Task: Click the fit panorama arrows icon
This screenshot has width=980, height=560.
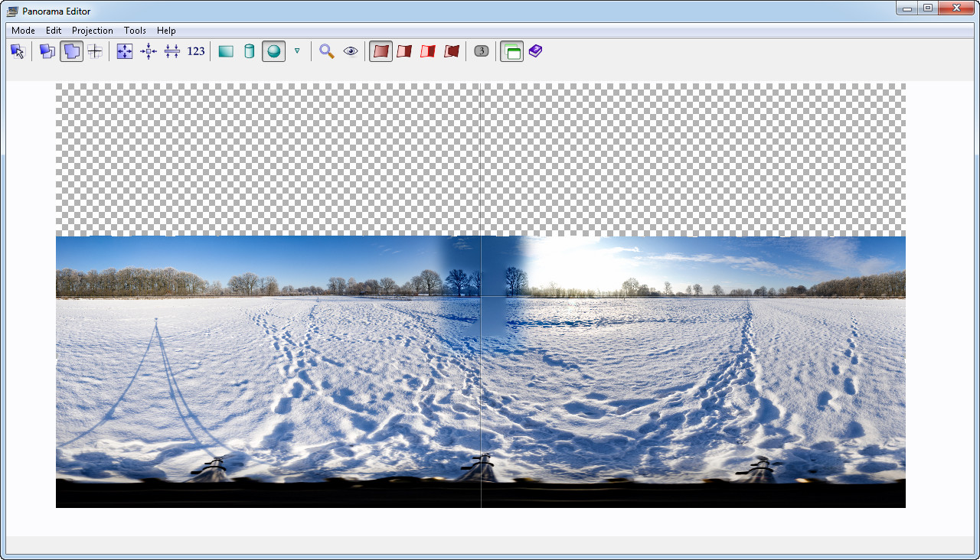Action: point(125,51)
